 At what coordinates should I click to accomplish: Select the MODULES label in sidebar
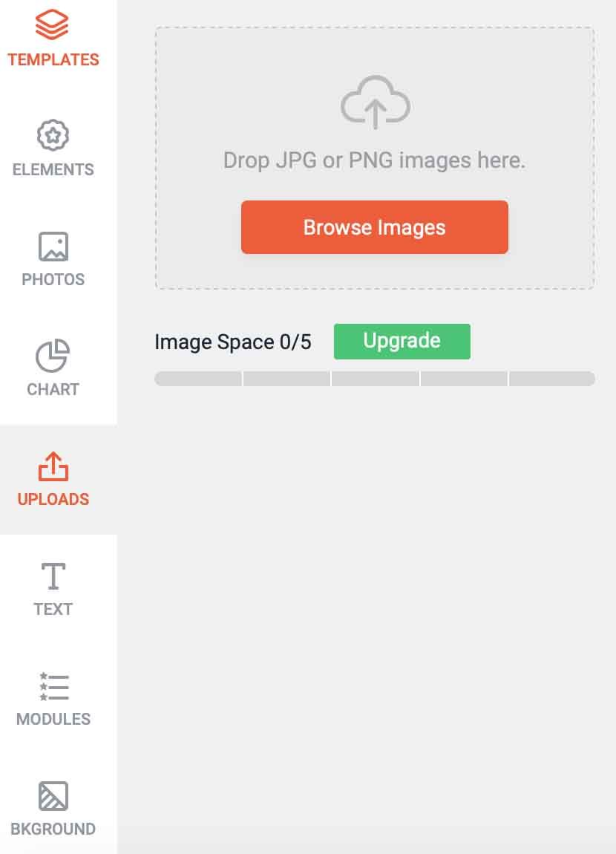coord(53,719)
